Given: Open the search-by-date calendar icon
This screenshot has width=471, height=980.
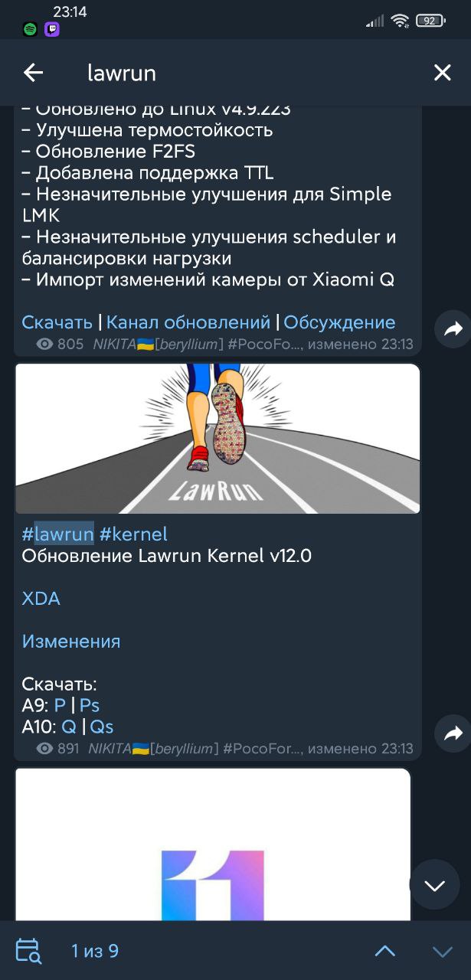Looking at the screenshot, I should pyautogui.click(x=28, y=951).
